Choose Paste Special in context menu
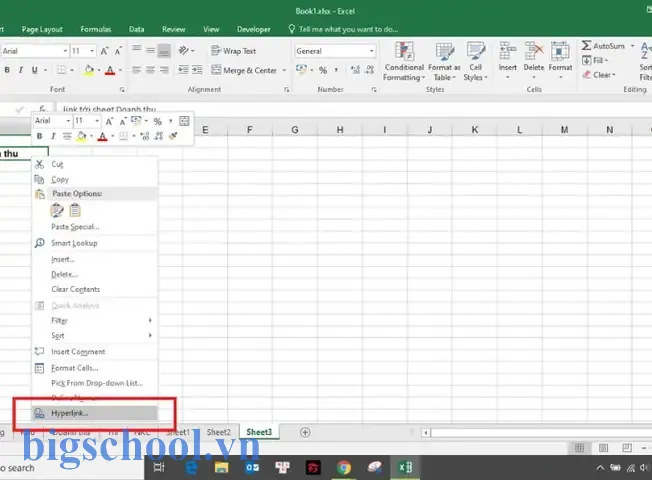 [x=95, y=227]
